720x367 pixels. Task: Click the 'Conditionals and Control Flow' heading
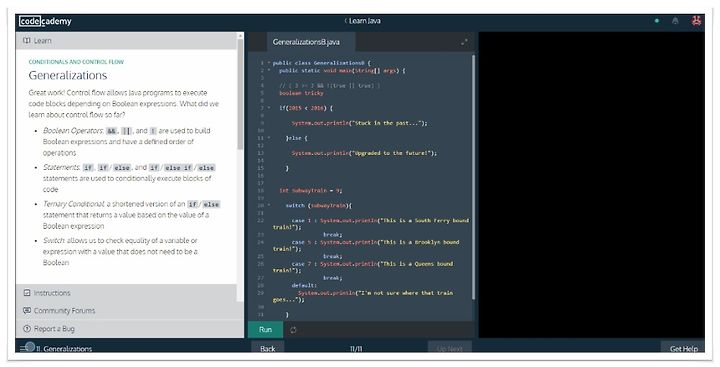coord(76,62)
